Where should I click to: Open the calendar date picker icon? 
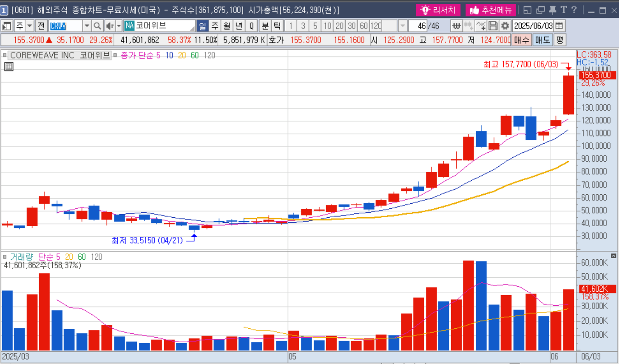click(x=559, y=26)
